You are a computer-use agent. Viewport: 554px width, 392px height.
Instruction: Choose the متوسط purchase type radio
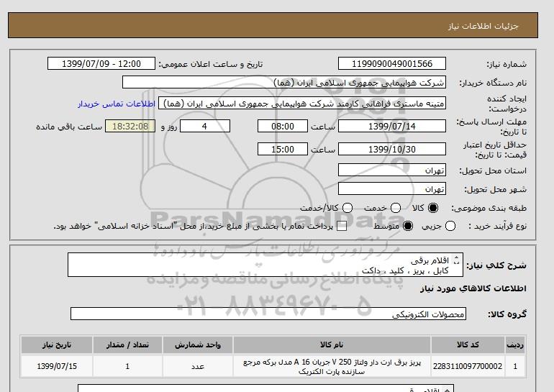408,226
